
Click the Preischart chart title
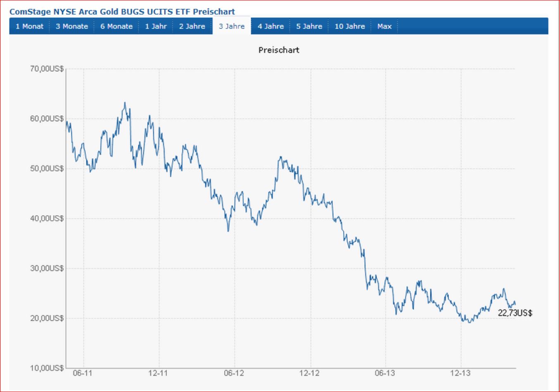click(279, 50)
